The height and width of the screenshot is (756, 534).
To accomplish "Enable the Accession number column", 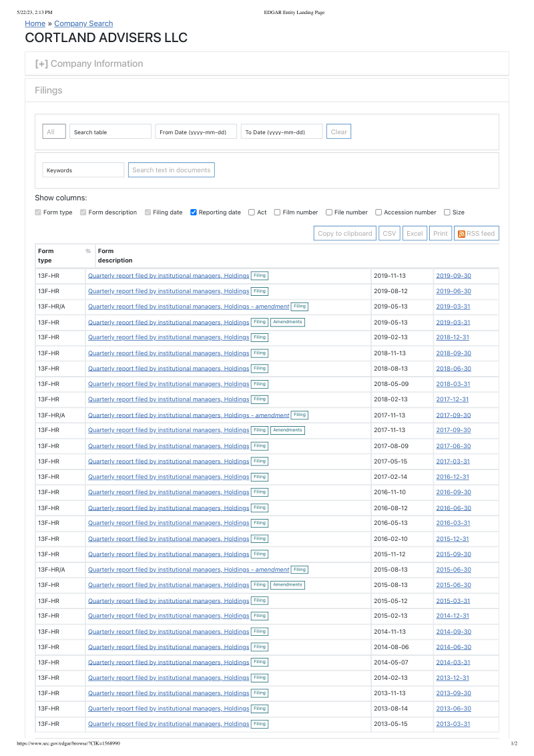I will point(379,212).
